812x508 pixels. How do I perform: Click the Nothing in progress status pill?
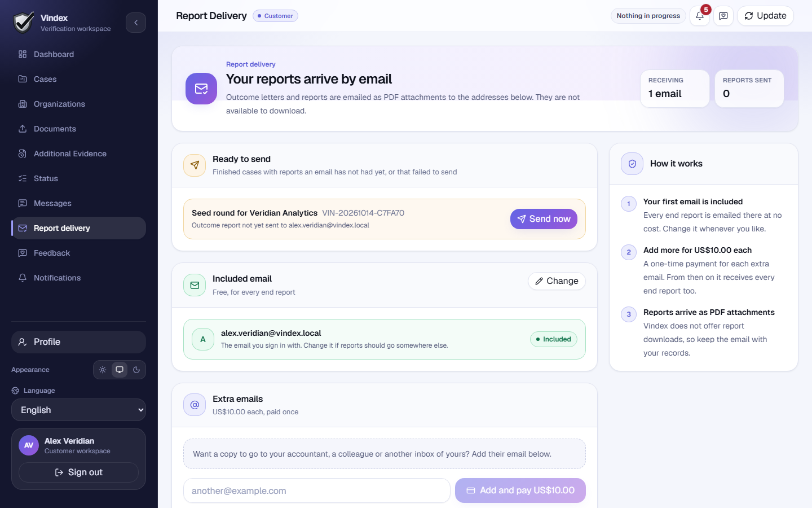tap(648, 16)
